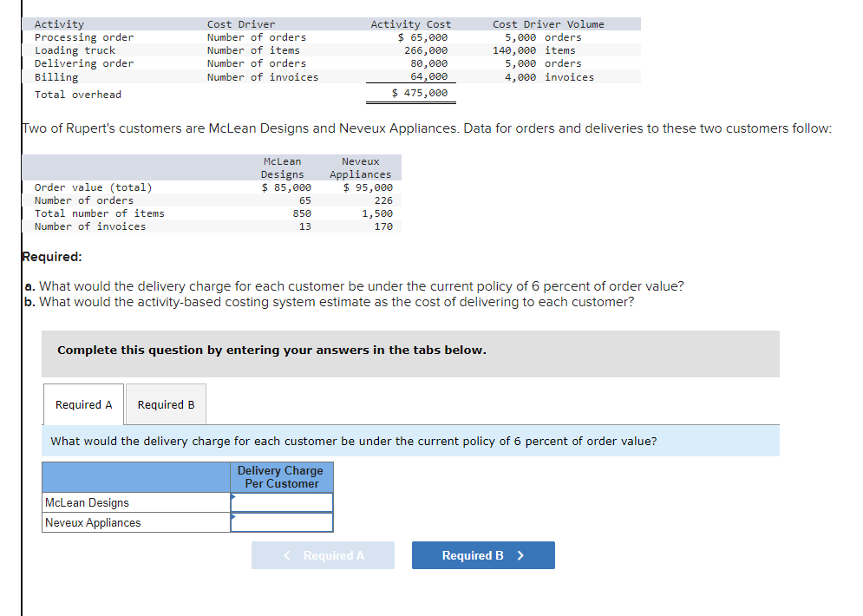Click the Number of invoices cost driver
Viewport: 863px width, 616px height.
(263, 77)
